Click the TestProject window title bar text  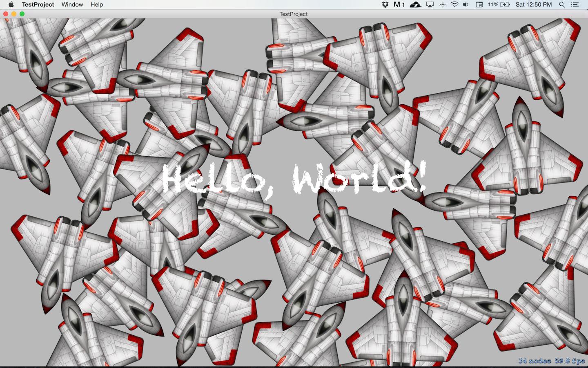click(x=294, y=14)
